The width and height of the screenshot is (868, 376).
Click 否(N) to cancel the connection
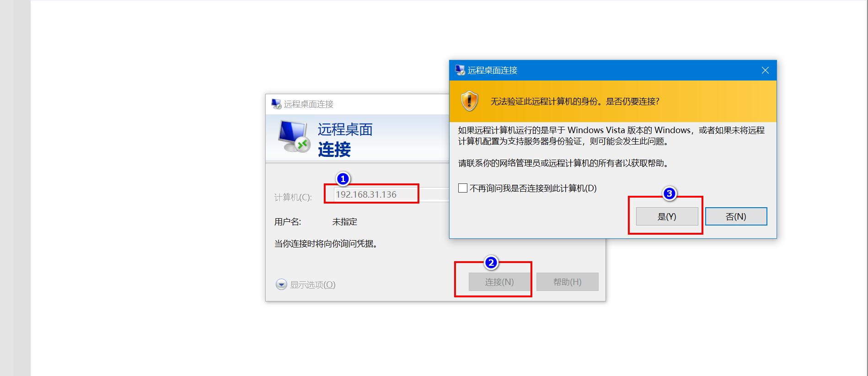pyautogui.click(x=736, y=216)
